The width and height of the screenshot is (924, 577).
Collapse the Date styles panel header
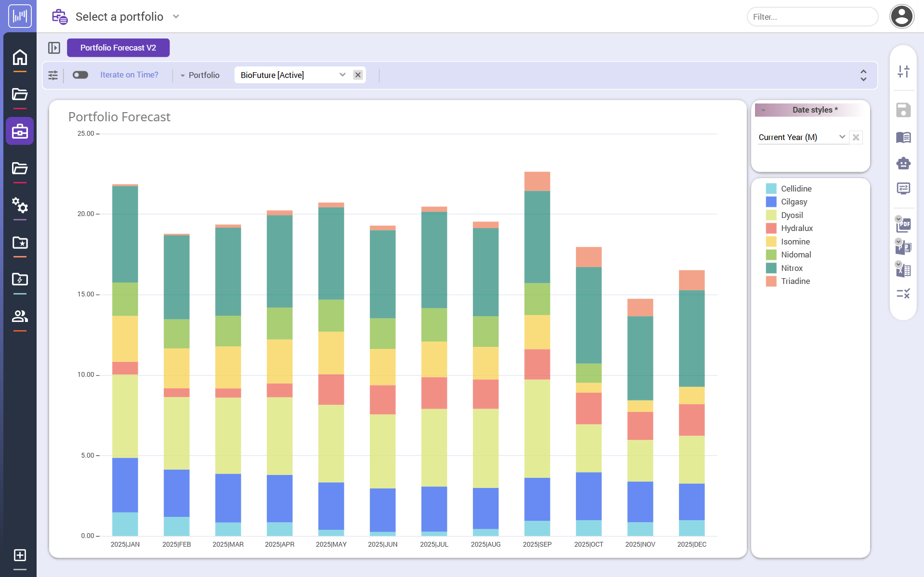pos(763,110)
